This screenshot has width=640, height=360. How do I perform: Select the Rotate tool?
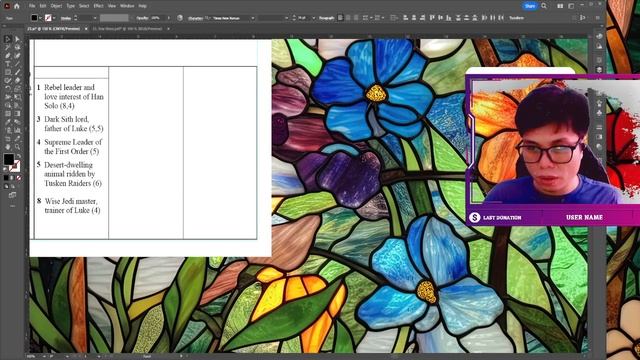(x=7, y=89)
